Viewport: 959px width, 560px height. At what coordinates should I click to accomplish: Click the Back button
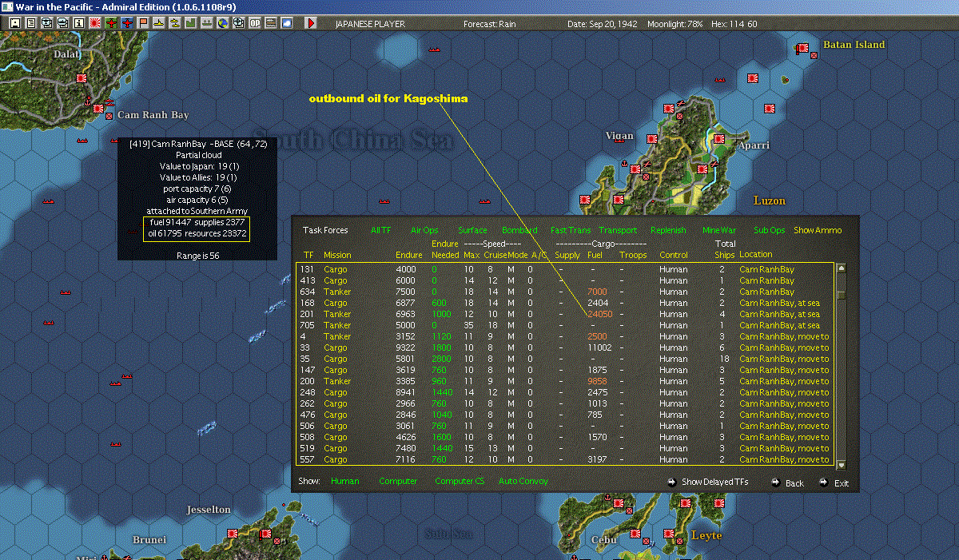tap(788, 483)
